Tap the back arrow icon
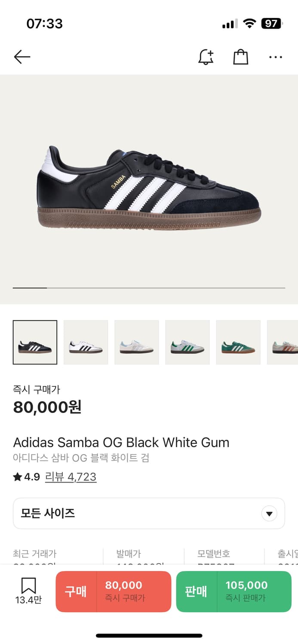298x644 pixels. click(x=22, y=57)
